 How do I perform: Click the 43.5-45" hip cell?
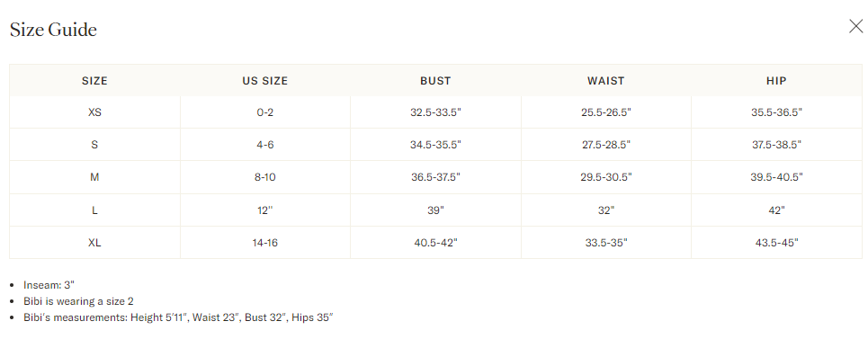pyautogui.click(x=776, y=243)
